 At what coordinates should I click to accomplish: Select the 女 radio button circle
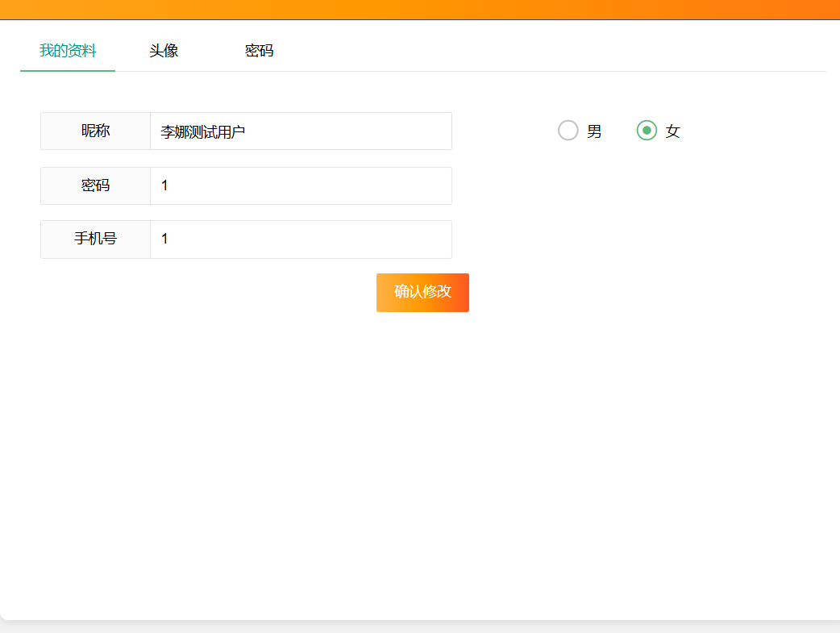pos(647,131)
